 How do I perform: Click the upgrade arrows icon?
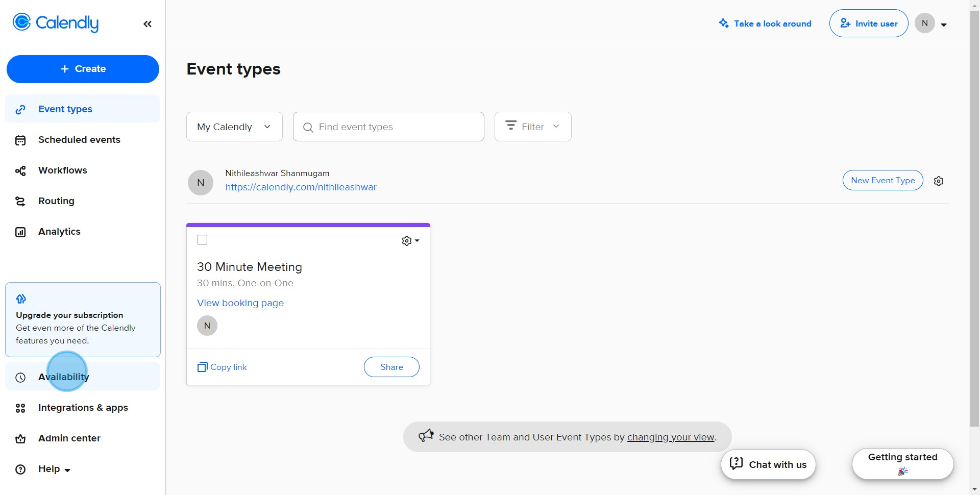click(x=21, y=299)
